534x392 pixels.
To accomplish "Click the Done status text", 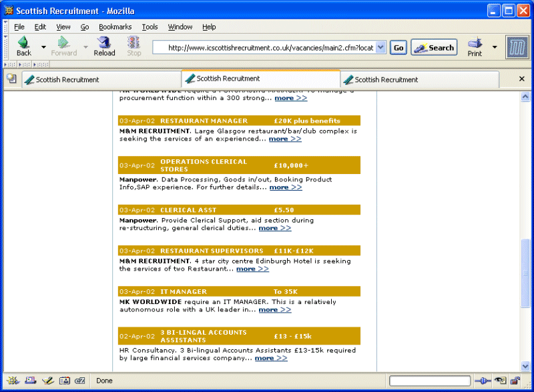I will point(104,381).
